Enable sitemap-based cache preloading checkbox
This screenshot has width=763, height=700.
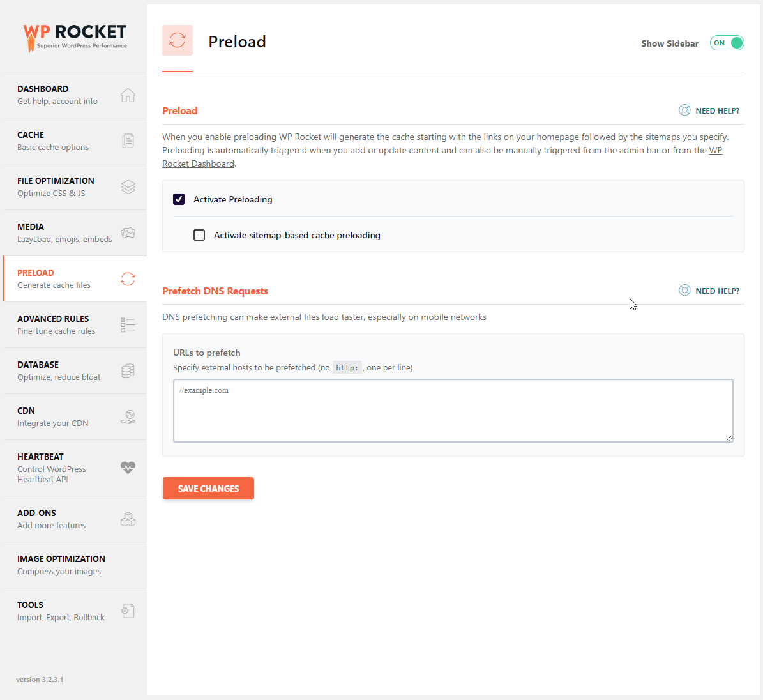coord(199,235)
